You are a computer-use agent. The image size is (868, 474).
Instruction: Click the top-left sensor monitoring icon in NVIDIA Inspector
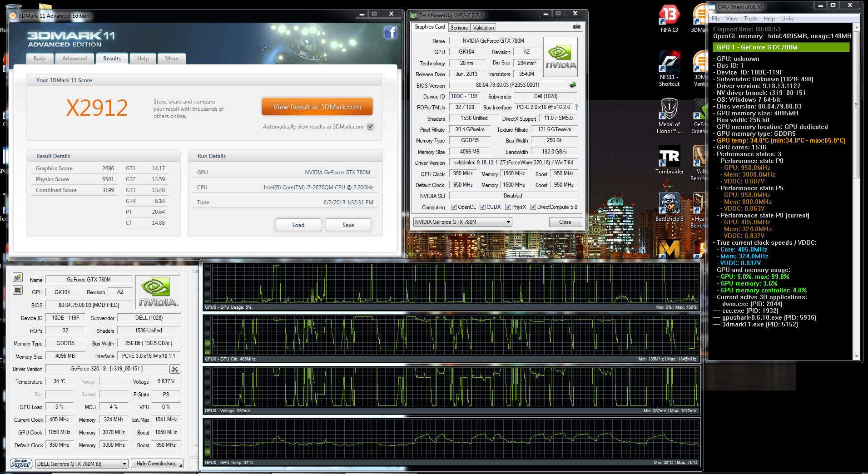click(18, 277)
